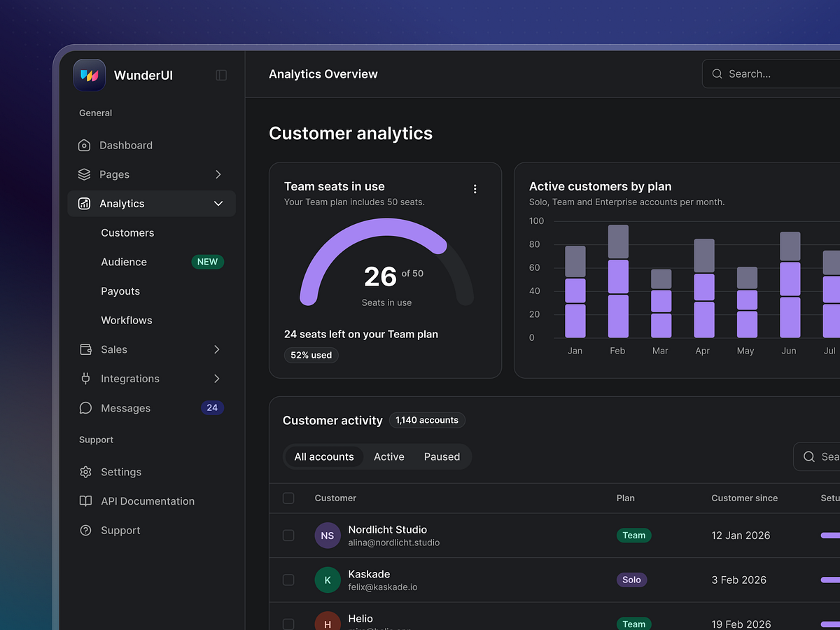Click the Jun bar in the chart

pos(790,285)
